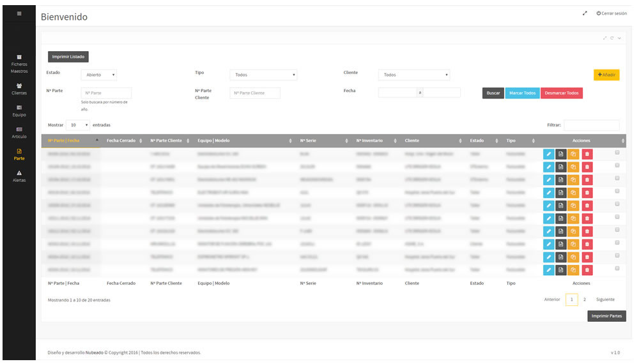
Task: Open Equipo in the sidebar
Action: click(x=19, y=110)
